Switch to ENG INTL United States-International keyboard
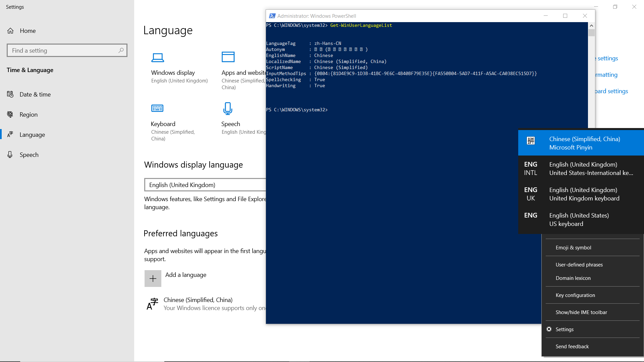Image resolution: width=644 pixels, height=362 pixels. pos(581,169)
